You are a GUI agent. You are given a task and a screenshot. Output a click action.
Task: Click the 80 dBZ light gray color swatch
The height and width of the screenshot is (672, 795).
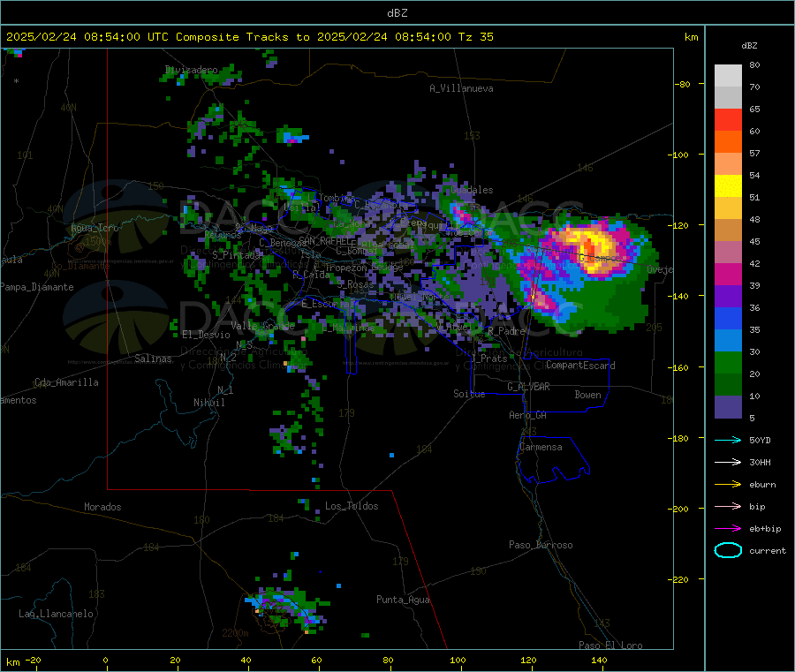pyautogui.click(x=728, y=76)
